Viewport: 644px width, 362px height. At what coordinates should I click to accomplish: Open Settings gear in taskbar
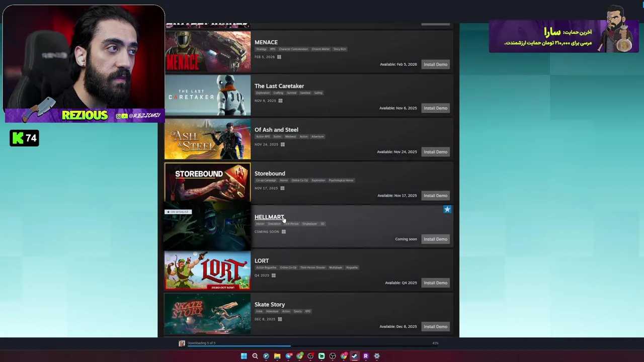click(x=377, y=356)
